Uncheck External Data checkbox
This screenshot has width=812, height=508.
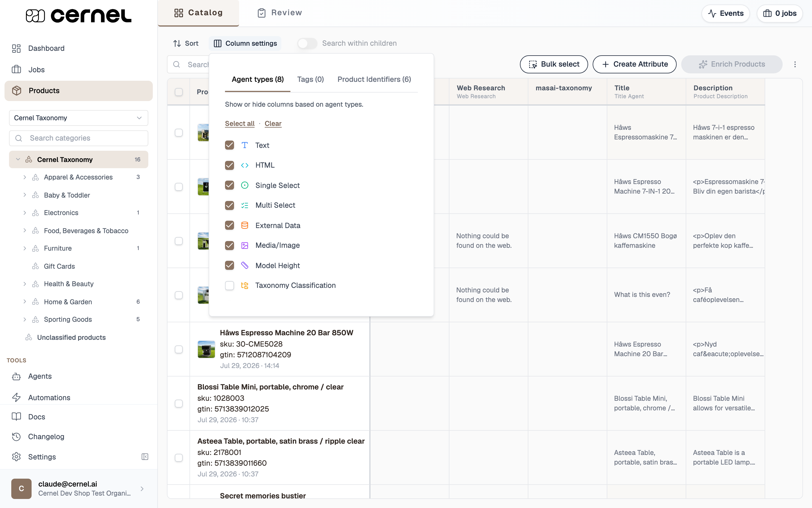tap(230, 225)
